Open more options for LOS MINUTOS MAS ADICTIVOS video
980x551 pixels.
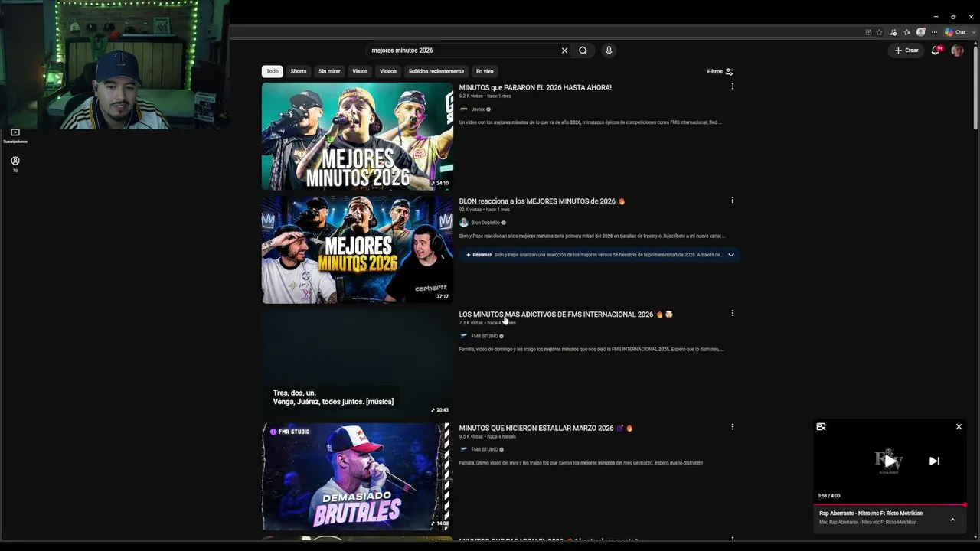[x=732, y=313]
